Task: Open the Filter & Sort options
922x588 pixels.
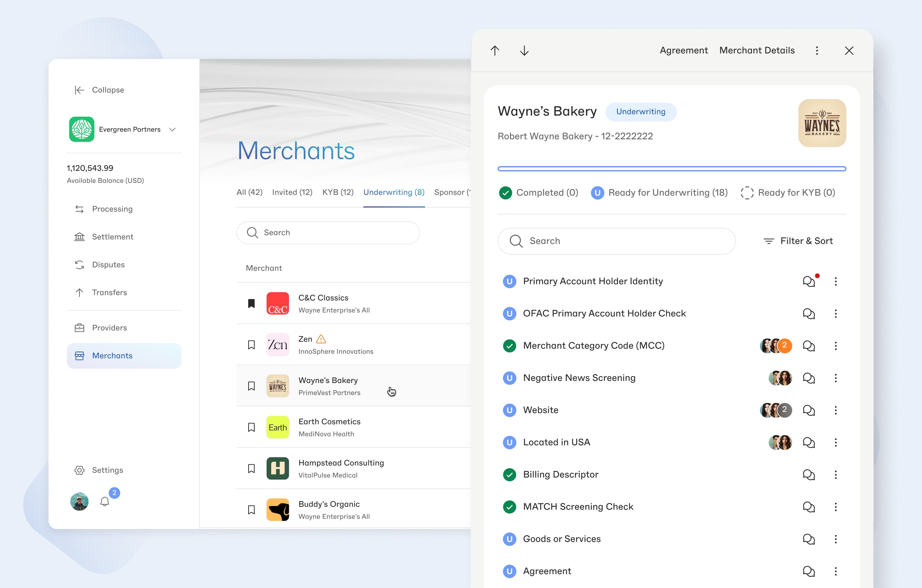Action: tap(798, 241)
